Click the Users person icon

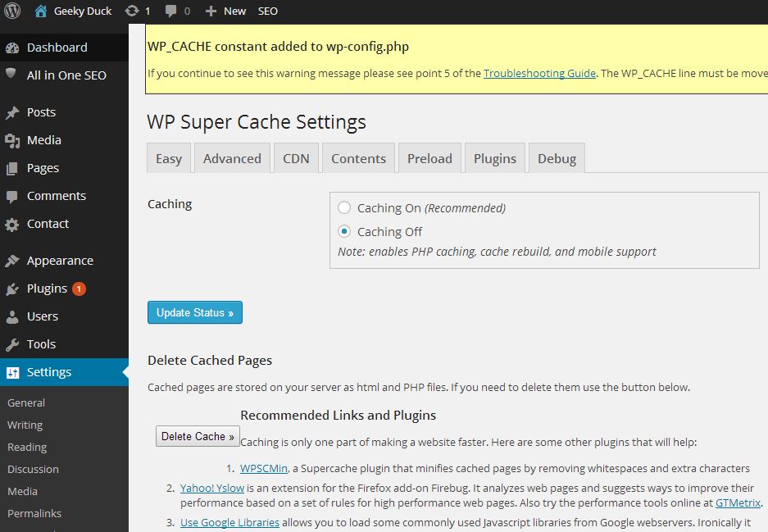pos(12,317)
